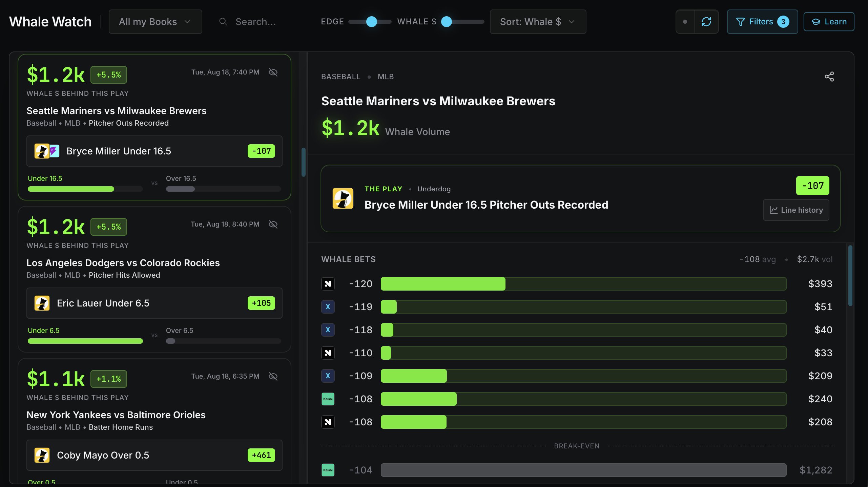Click the X book icon on the -118 row
Viewport: 868px width, 487px height.
click(328, 330)
